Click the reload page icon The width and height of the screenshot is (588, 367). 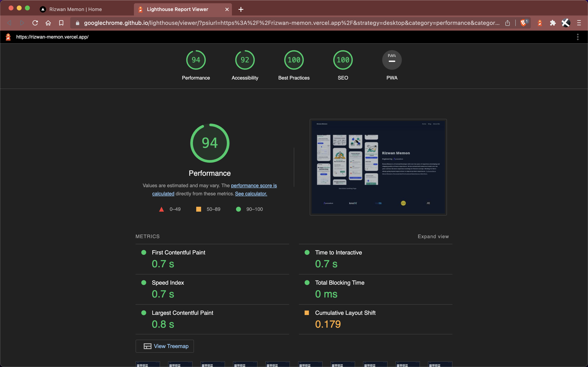click(x=35, y=23)
